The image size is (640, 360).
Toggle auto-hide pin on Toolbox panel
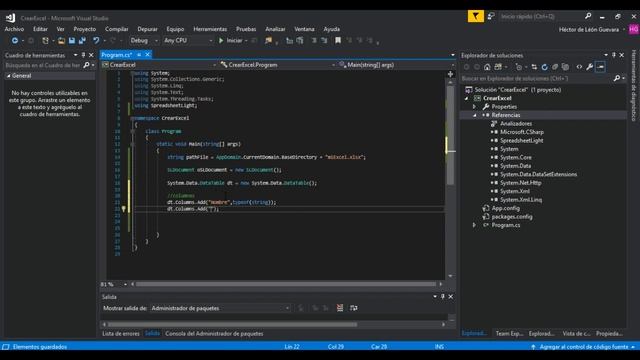point(83,55)
